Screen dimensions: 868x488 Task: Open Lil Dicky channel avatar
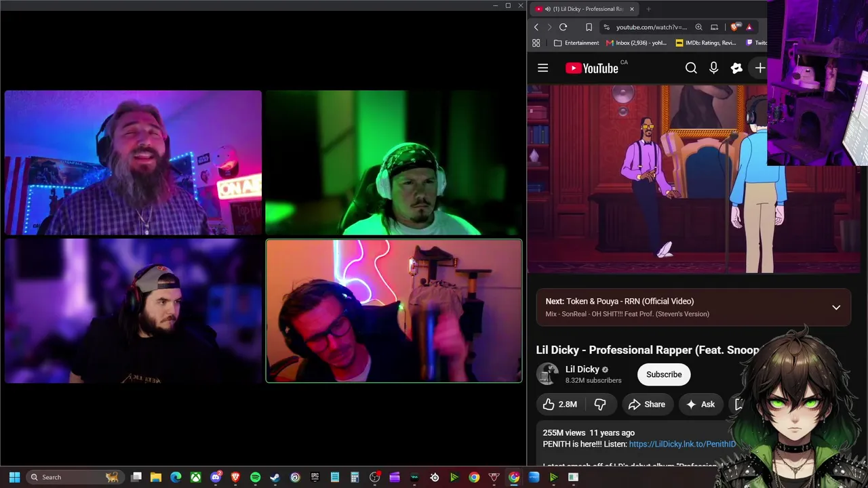547,374
